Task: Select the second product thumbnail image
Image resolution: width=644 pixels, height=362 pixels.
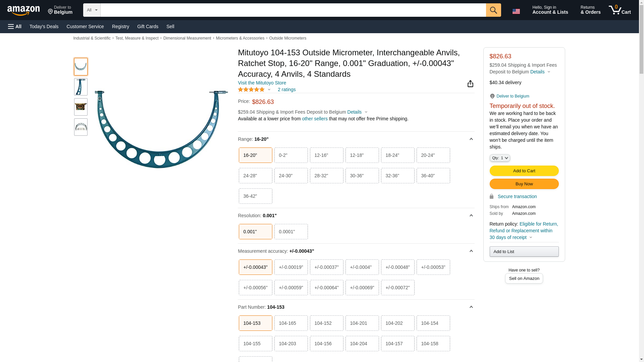Action: click(x=81, y=87)
